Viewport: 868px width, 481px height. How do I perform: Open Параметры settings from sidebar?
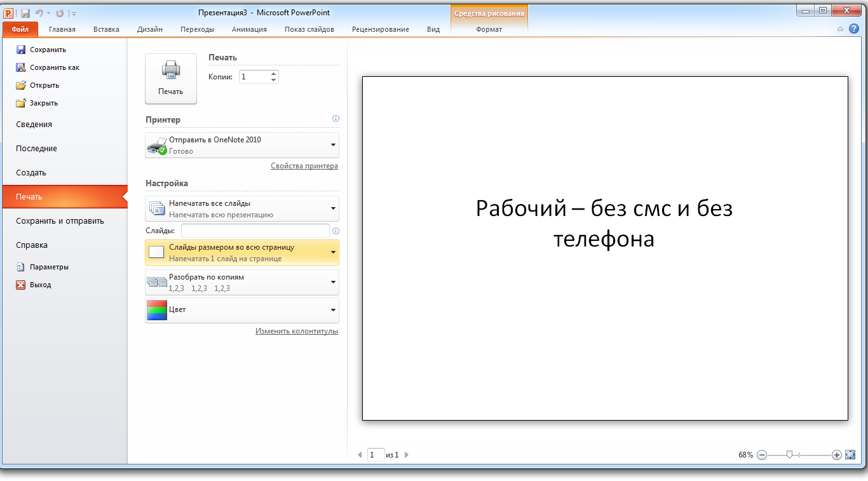click(21, 267)
